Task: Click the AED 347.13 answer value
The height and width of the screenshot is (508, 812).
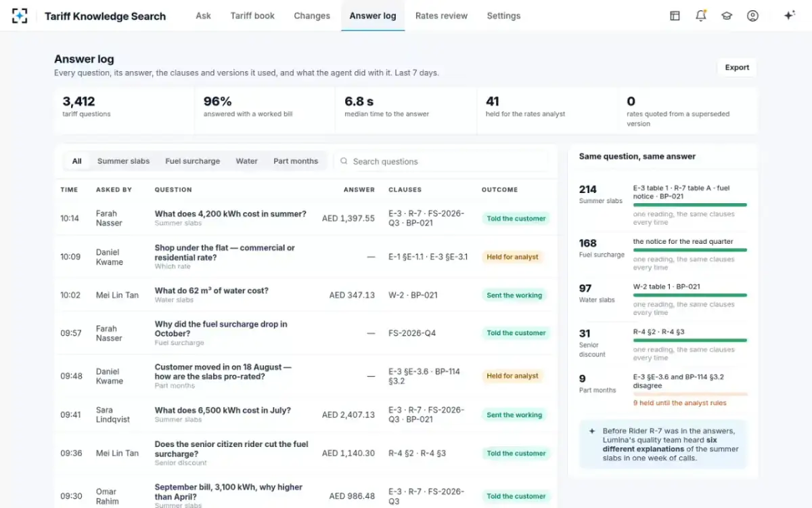Action: point(352,295)
